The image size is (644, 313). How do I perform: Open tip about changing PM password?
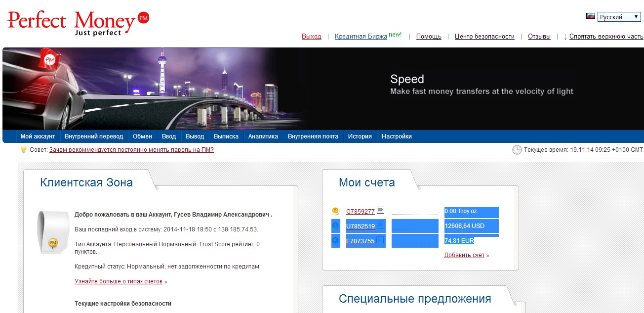131,150
